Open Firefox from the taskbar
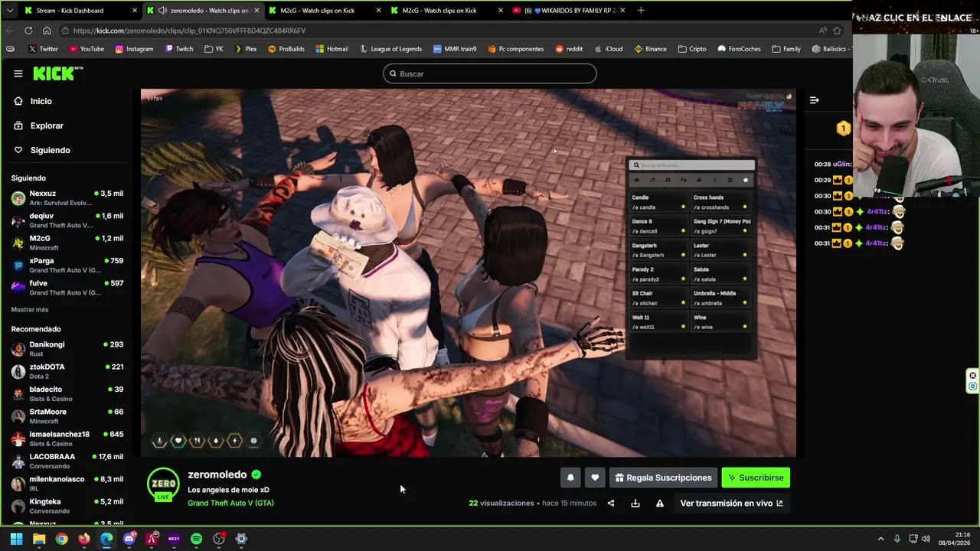The image size is (980, 551). 84,539
